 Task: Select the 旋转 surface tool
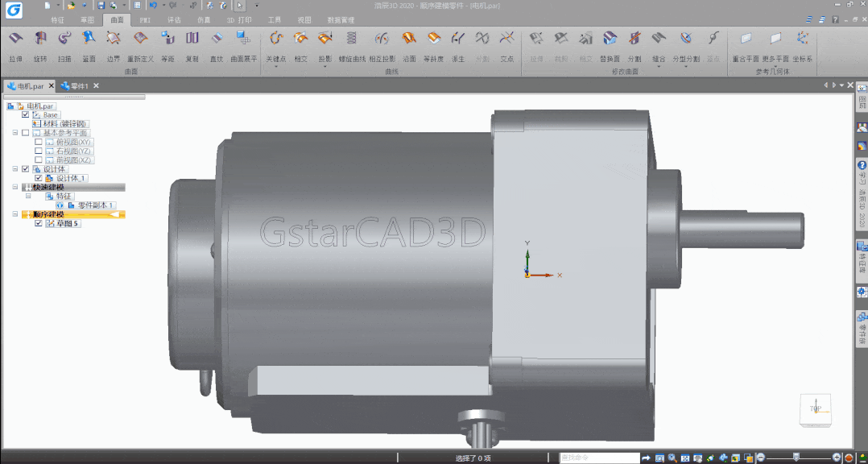[x=40, y=46]
